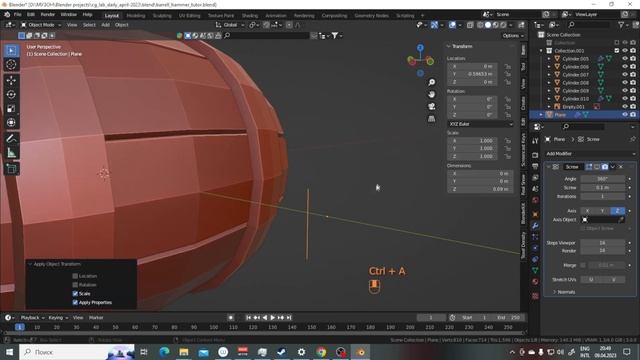
Task: Select the Move tool
Action: [11, 80]
